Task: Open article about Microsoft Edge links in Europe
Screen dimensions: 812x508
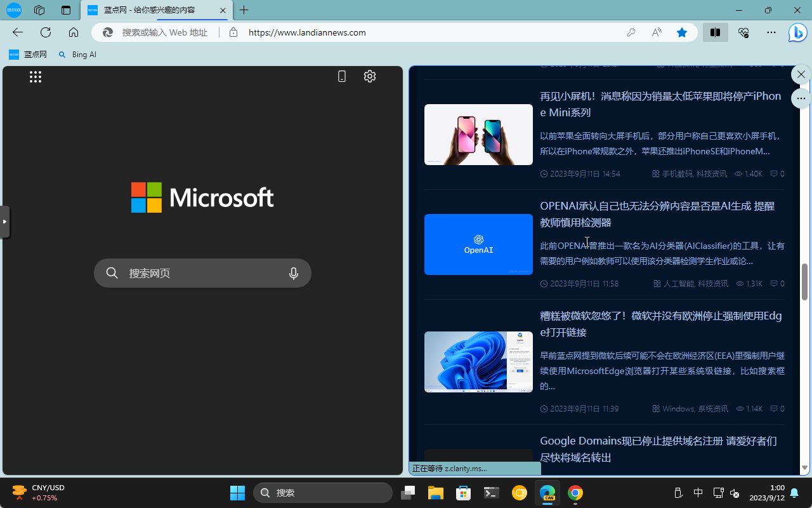Action: click(x=661, y=324)
